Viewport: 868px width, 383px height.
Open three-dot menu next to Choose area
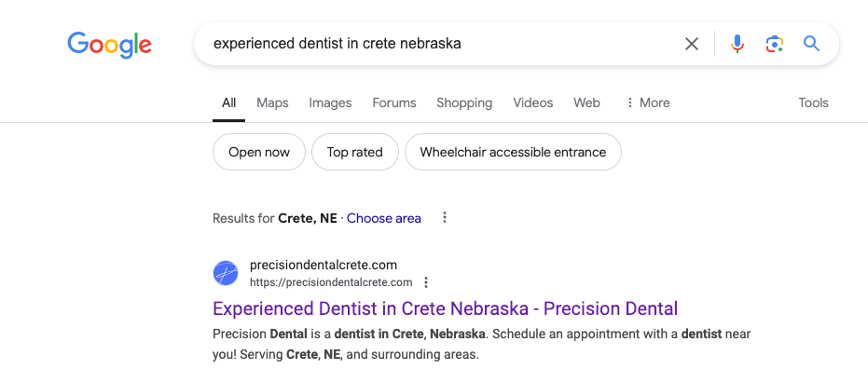click(x=444, y=217)
